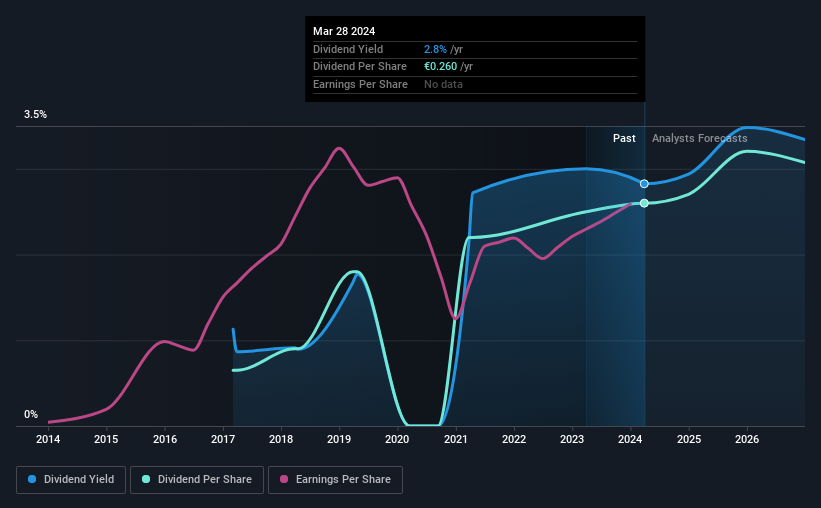Viewport: 821px width, 508px height.
Task: Click the €0.260 dividend per share value
Action: [440, 67]
